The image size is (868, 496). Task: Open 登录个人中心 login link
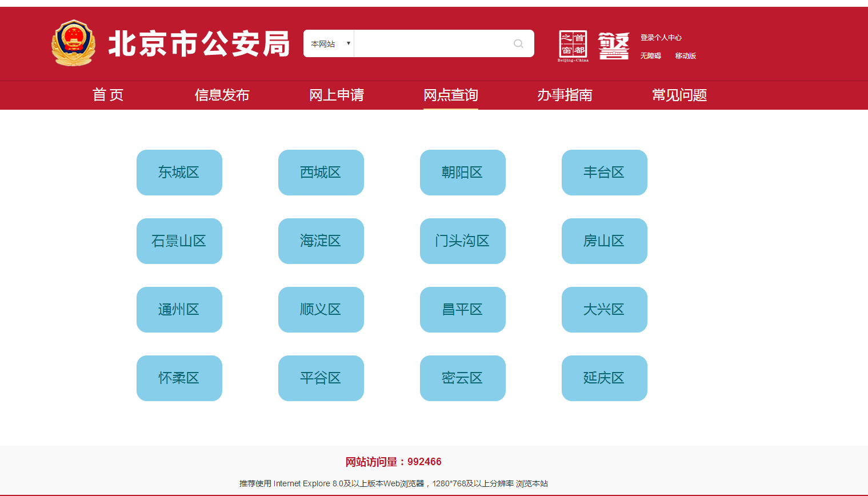tap(661, 38)
